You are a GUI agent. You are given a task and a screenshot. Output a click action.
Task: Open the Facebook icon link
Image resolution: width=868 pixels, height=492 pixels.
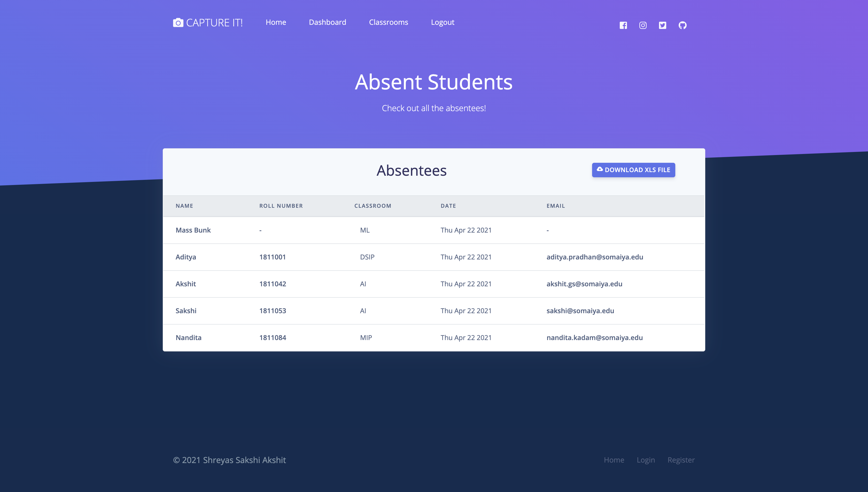click(x=623, y=25)
